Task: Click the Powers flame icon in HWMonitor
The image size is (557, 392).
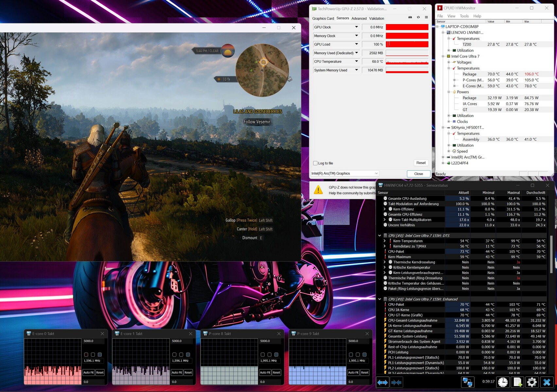Action: tap(454, 92)
